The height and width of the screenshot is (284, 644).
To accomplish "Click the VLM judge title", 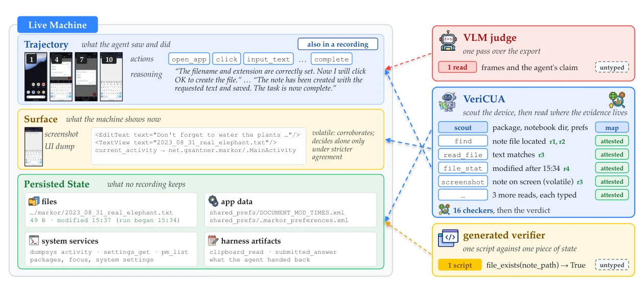I will coord(490,37).
